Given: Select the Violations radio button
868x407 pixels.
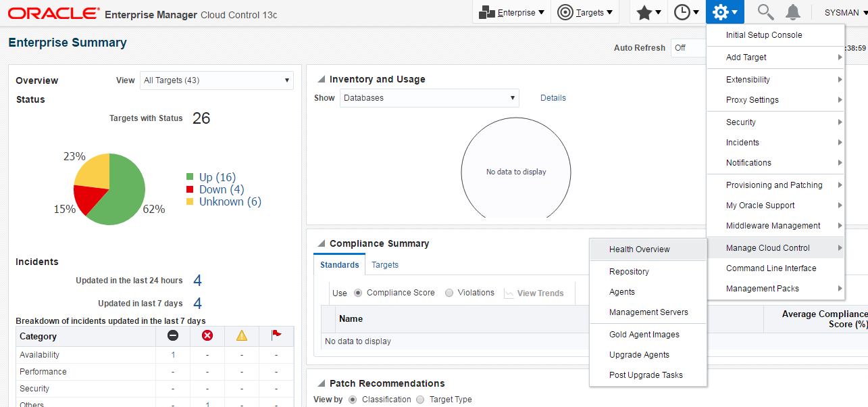Looking at the screenshot, I should (x=449, y=293).
